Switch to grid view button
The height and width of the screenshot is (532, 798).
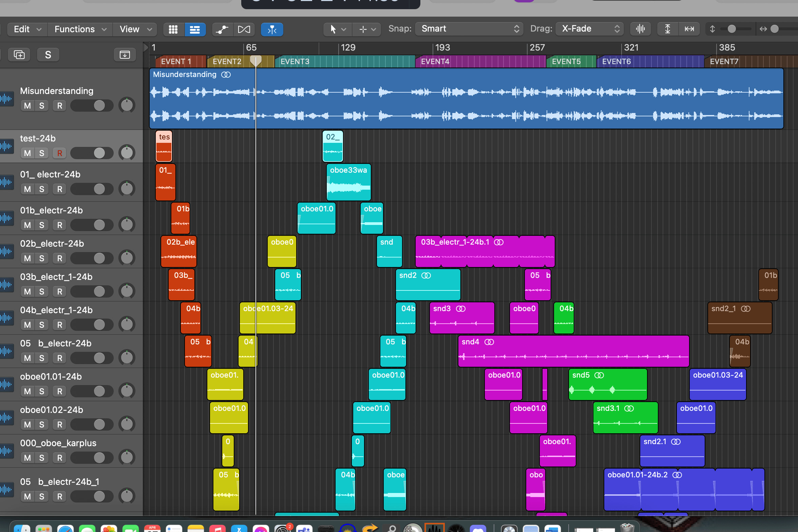click(173, 30)
